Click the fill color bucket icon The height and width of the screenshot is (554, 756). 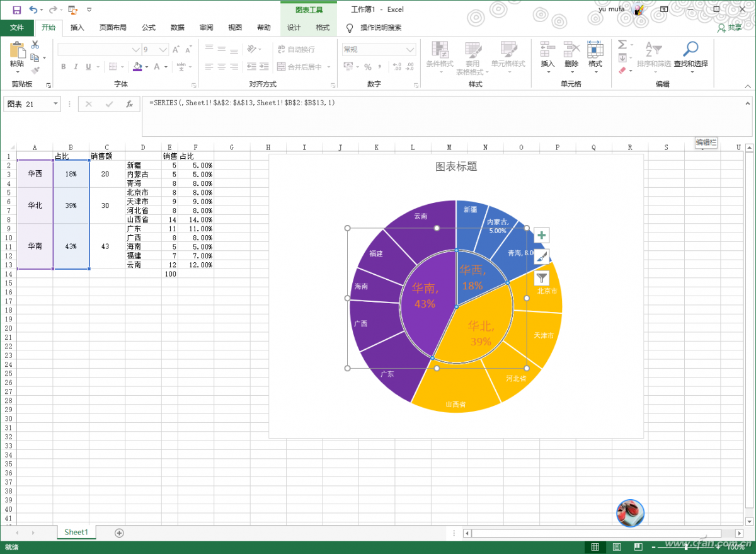[x=137, y=67]
